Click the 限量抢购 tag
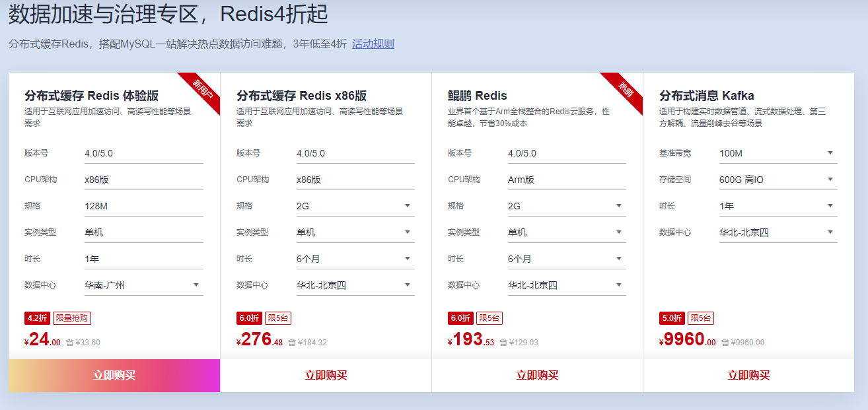 click(71, 318)
